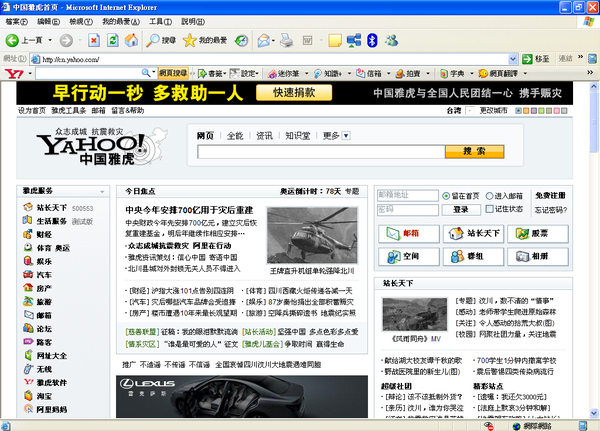Open the 免费注册 registration link
Viewport: 600px width, 431px height.
(x=550, y=196)
